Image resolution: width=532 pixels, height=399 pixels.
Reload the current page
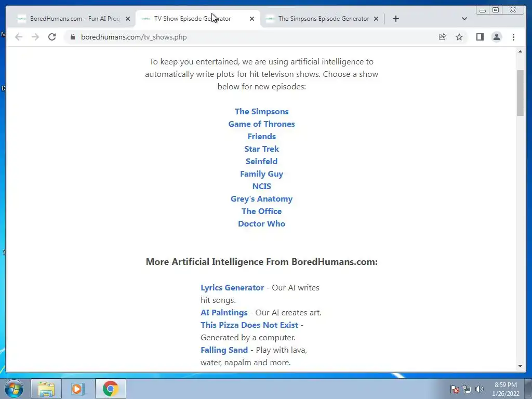[x=52, y=37]
